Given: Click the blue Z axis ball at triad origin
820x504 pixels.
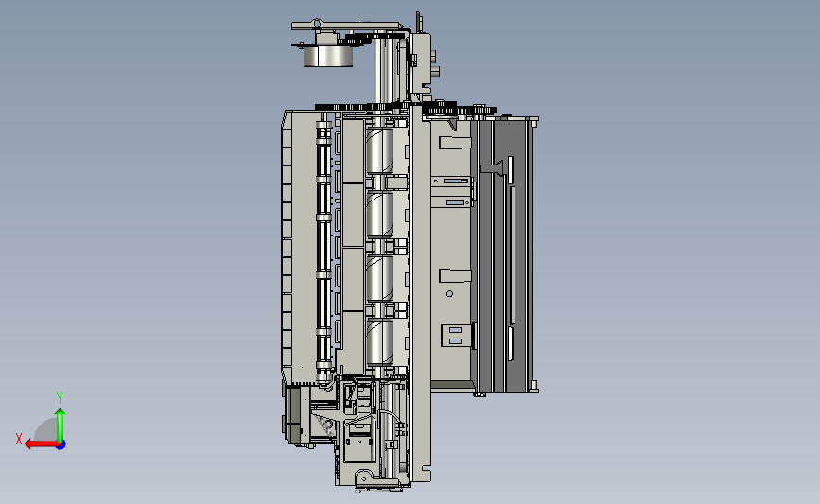Looking at the screenshot, I should tap(61, 444).
